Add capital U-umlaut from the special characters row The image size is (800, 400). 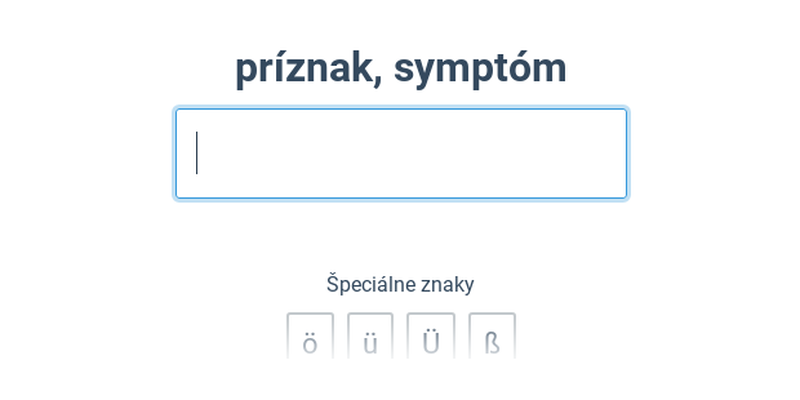(431, 337)
